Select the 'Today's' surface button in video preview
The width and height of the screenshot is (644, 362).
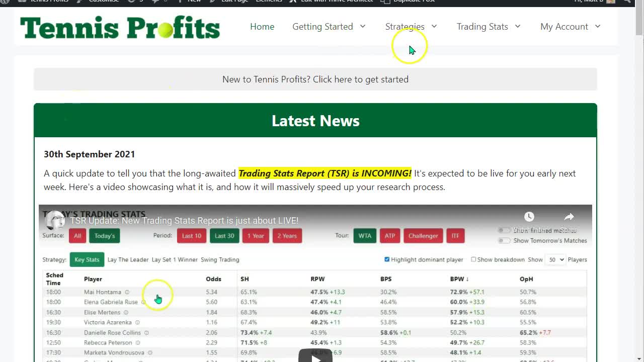105,236
